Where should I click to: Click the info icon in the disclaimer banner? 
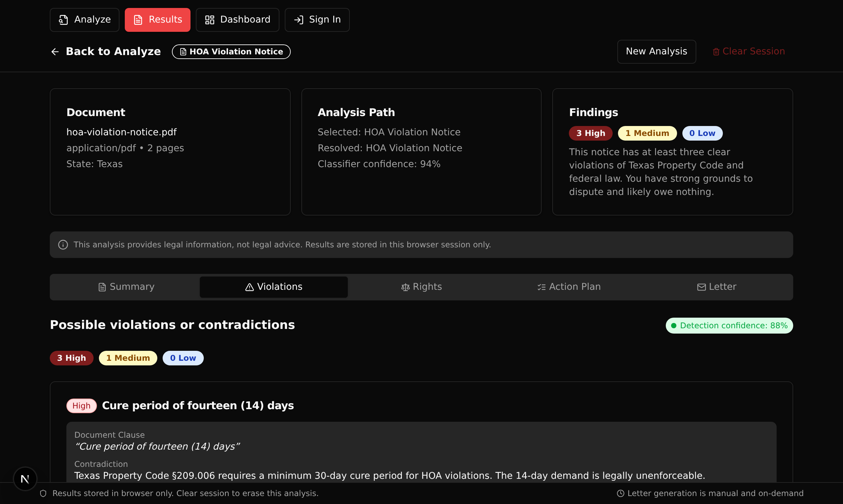tap(63, 245)
